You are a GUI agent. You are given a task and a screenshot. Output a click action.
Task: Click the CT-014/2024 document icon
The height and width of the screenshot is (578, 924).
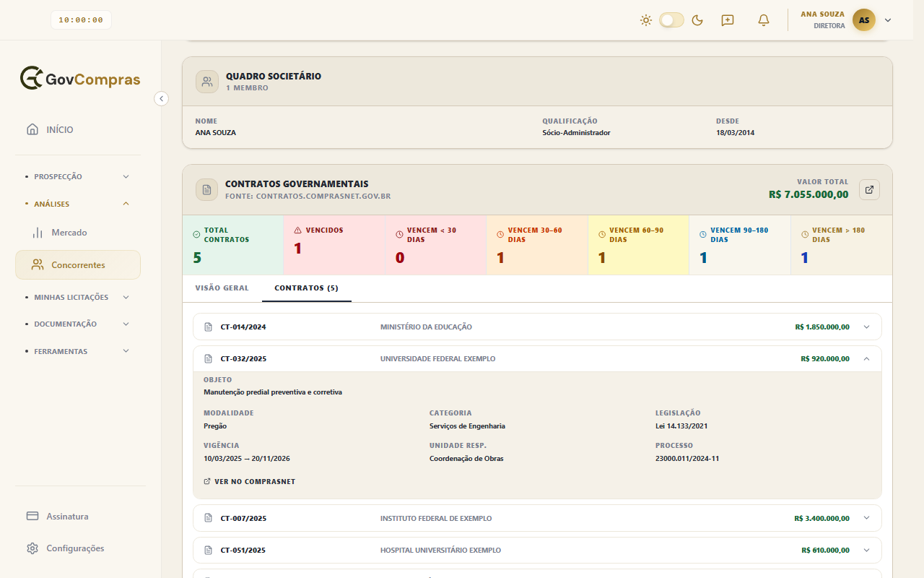point(209,327)
